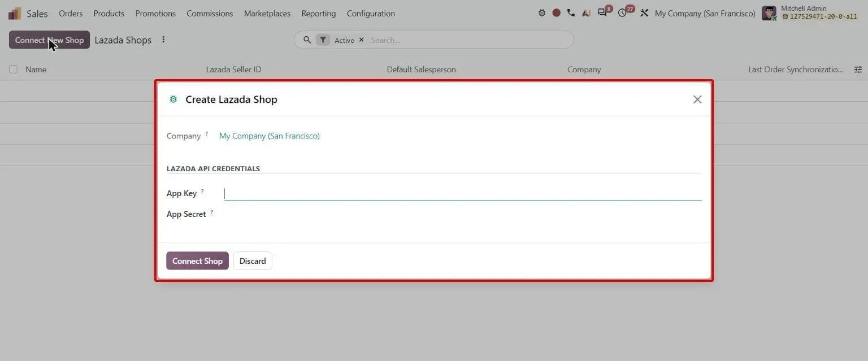
Task: Open the phone call icon
Action: 571,13
